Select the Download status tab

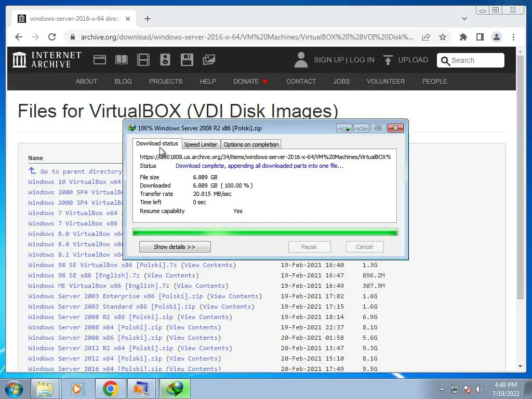[157, 143]
